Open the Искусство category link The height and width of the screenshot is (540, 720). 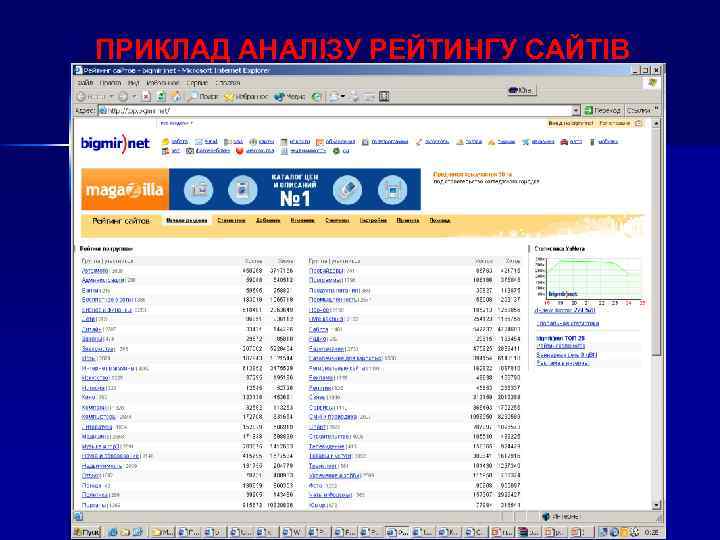(95, 378)
